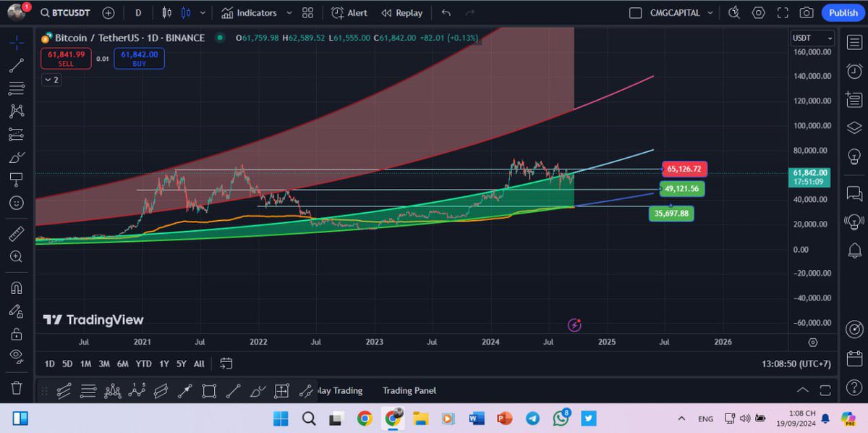This screenshot has width=868, height=433.
Task: Undo the last chart action
Action: (446, 13)
